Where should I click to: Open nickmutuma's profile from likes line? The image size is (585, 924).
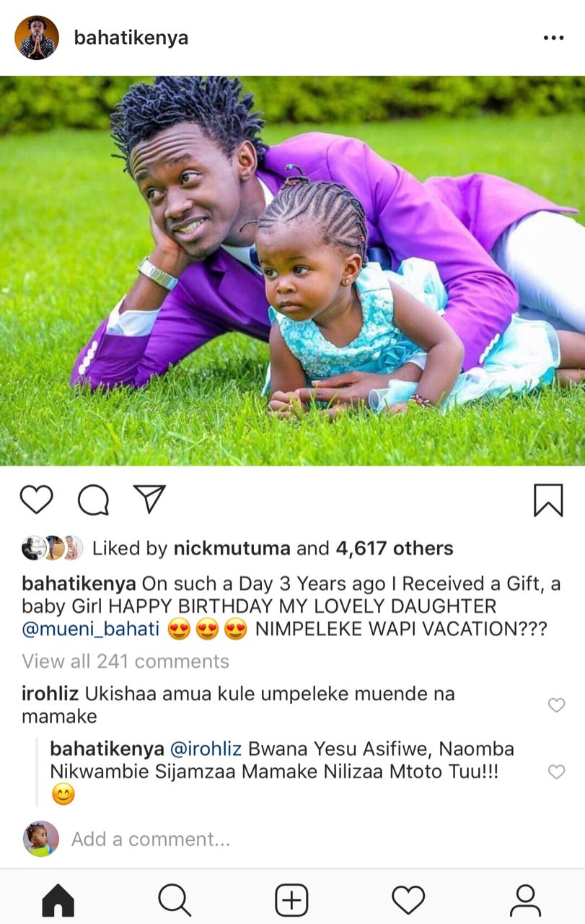point(232,549)
